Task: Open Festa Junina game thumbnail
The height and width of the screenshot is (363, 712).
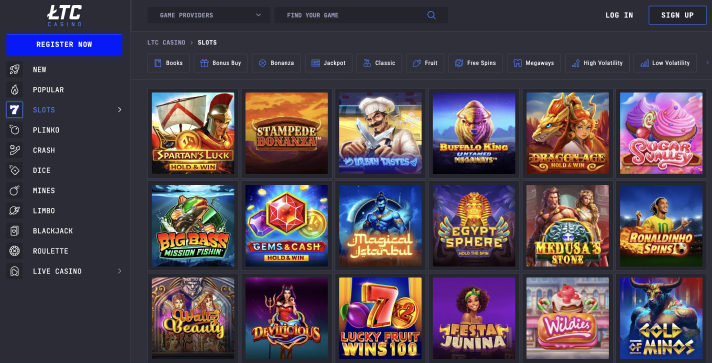Action: point(474,318)
